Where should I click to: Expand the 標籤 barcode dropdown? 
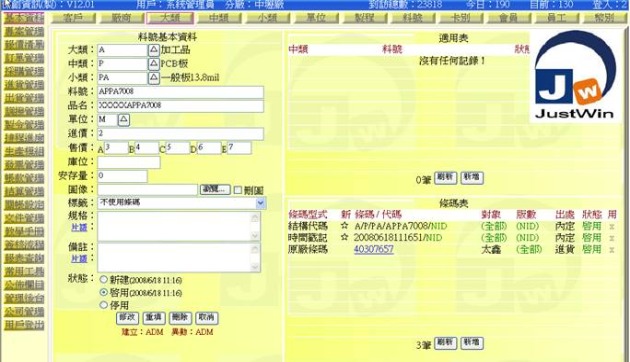pyautogui.click(x=260, y=203)
